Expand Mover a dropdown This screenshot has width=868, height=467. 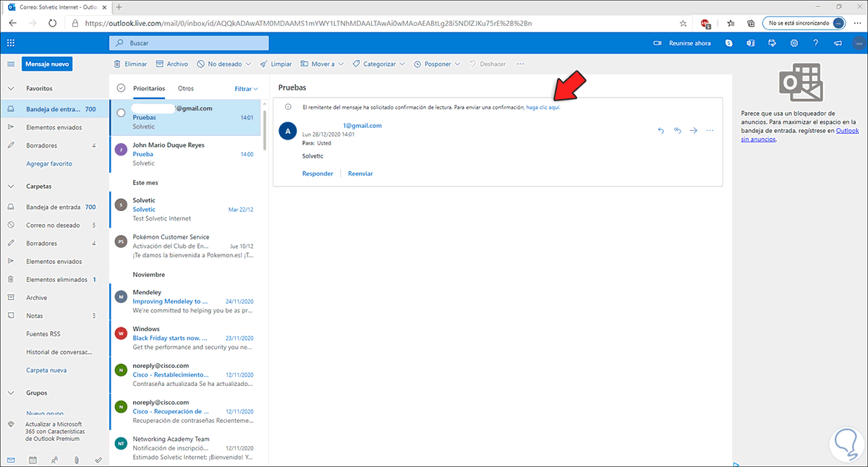[341, 64]
